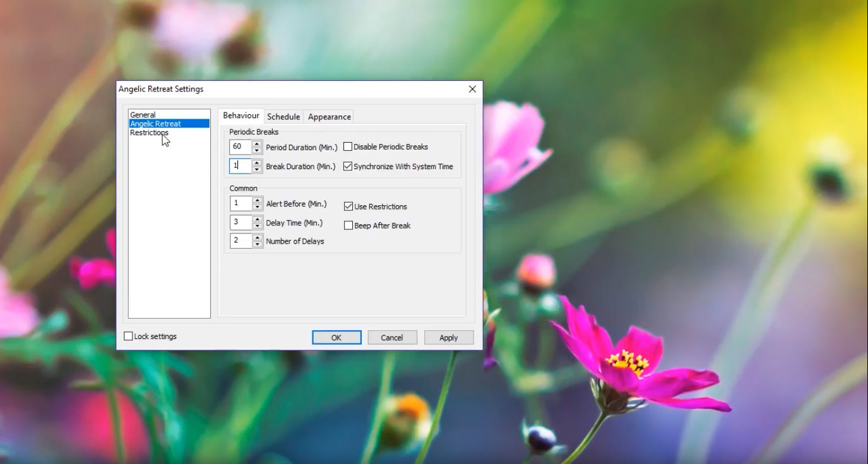Click the Period Duration input field
868x464 pixels.
(241, 147)
